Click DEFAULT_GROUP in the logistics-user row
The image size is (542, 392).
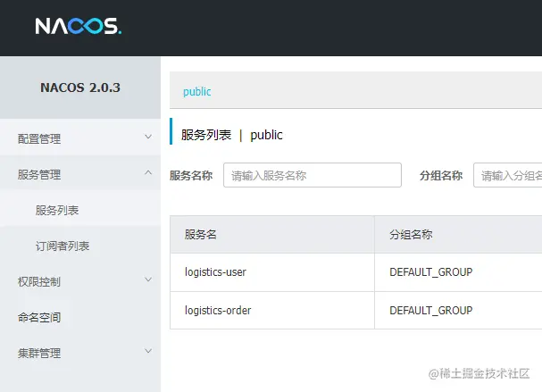point(430,272)
